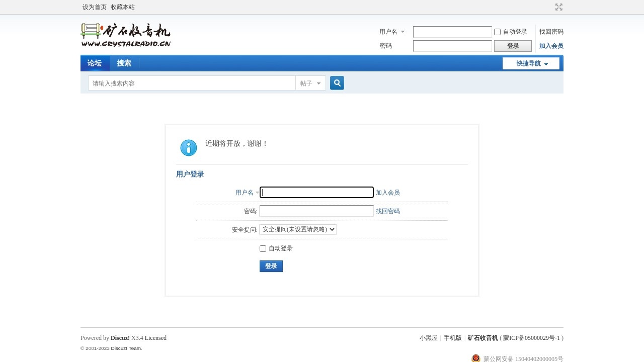
Task: Click 设为首页 in the top bar
Action: [94, 7]
